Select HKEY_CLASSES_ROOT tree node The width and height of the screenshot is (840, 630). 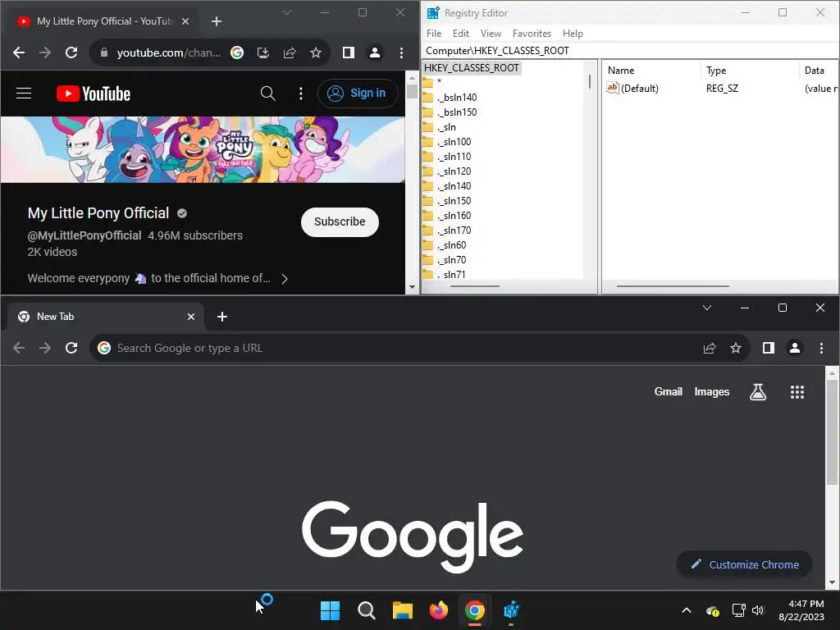click(x=472, y=68)
